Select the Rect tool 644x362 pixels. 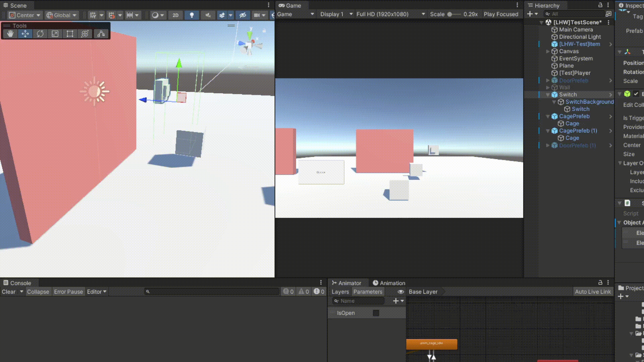click(x=70, y=34)
